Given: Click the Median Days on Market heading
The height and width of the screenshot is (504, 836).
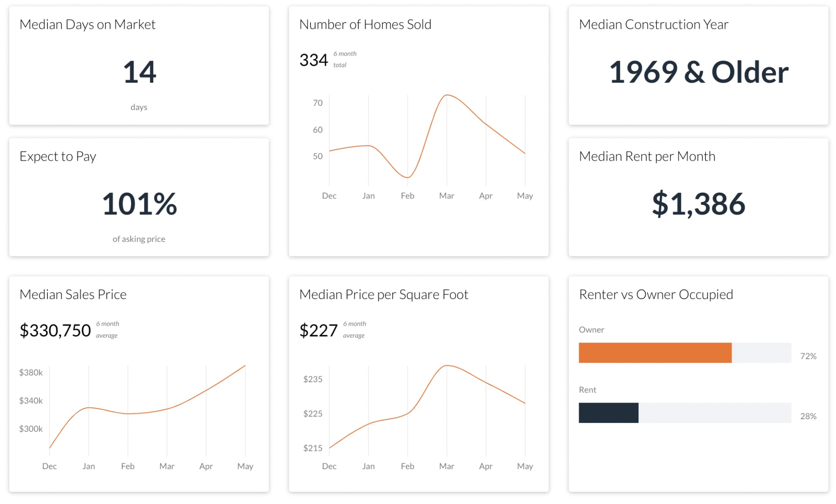Looking at the screenshot, I should [x=88, y=24].
